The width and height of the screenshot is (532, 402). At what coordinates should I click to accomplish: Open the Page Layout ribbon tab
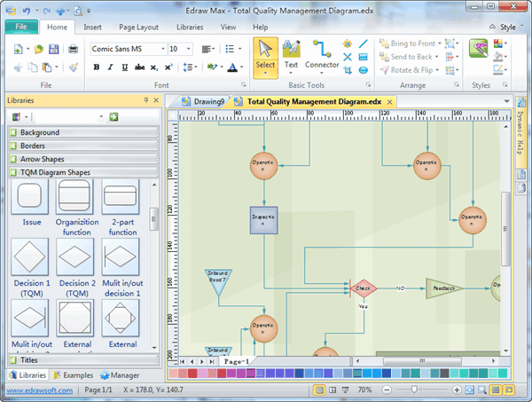141,27
